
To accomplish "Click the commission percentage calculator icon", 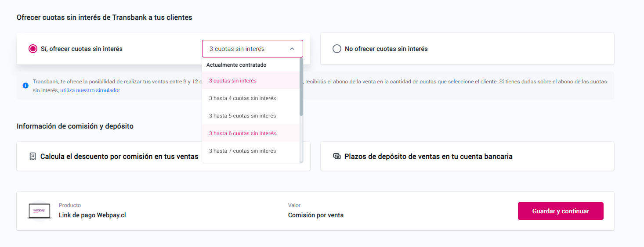I will 33,156.
